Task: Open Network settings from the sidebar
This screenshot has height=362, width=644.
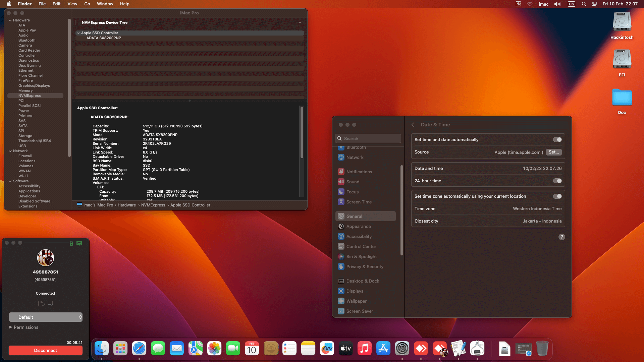Action: 355,157
